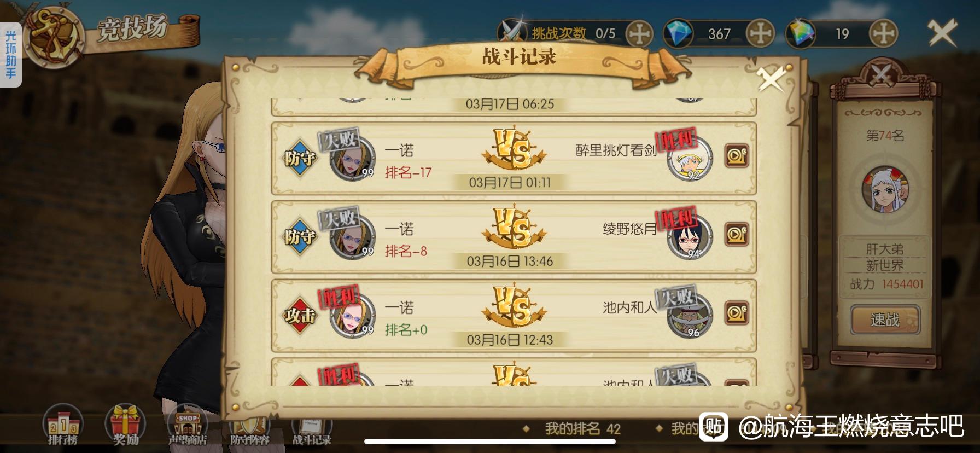
Task: Tap 一诺 avatar in 绫野悠月 defense record
Action: tap(353, 237)
